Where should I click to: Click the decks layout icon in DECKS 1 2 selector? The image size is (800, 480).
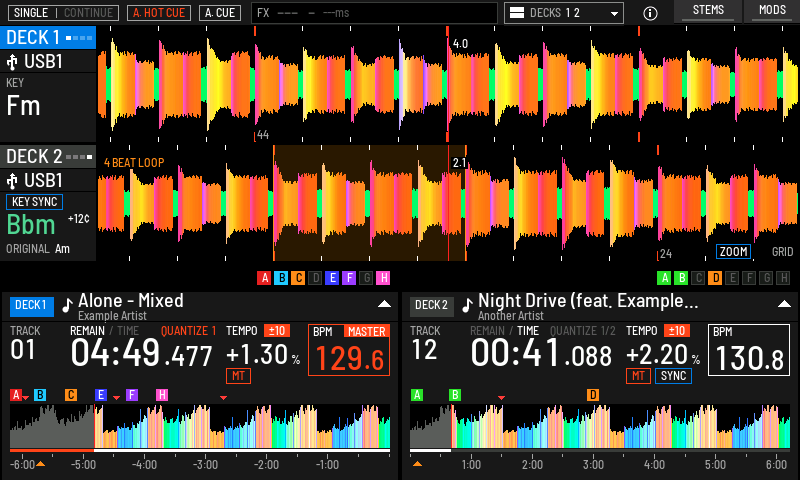517,13
